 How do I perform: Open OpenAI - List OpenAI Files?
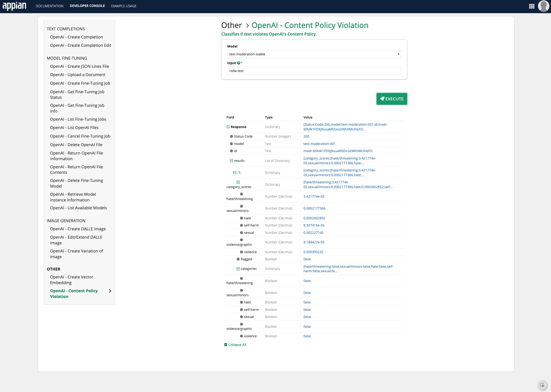click(74, 128)
